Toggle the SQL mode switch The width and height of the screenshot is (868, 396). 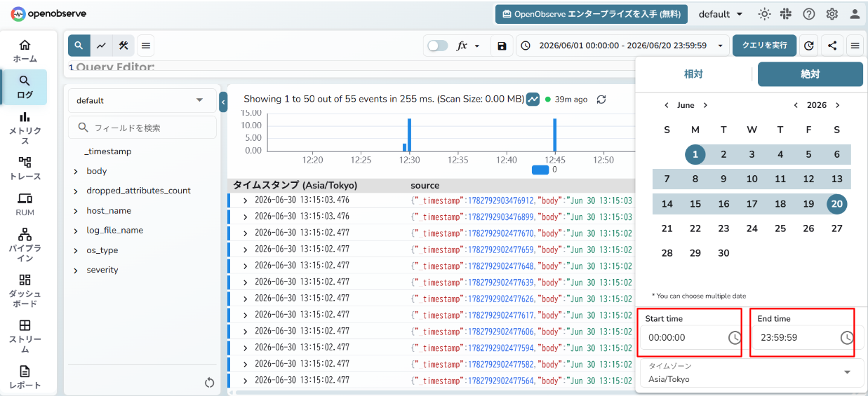437,46
